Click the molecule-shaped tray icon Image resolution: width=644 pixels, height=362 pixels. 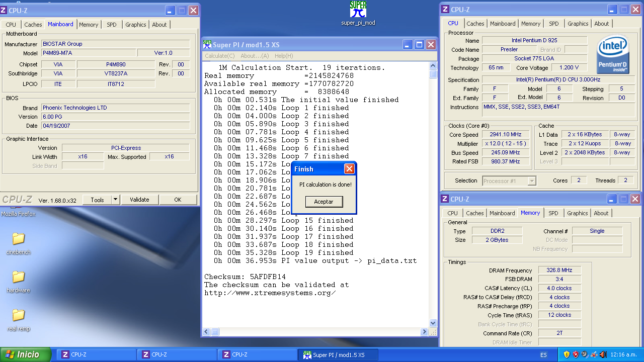pyautogui.click(x=594, y=354)
